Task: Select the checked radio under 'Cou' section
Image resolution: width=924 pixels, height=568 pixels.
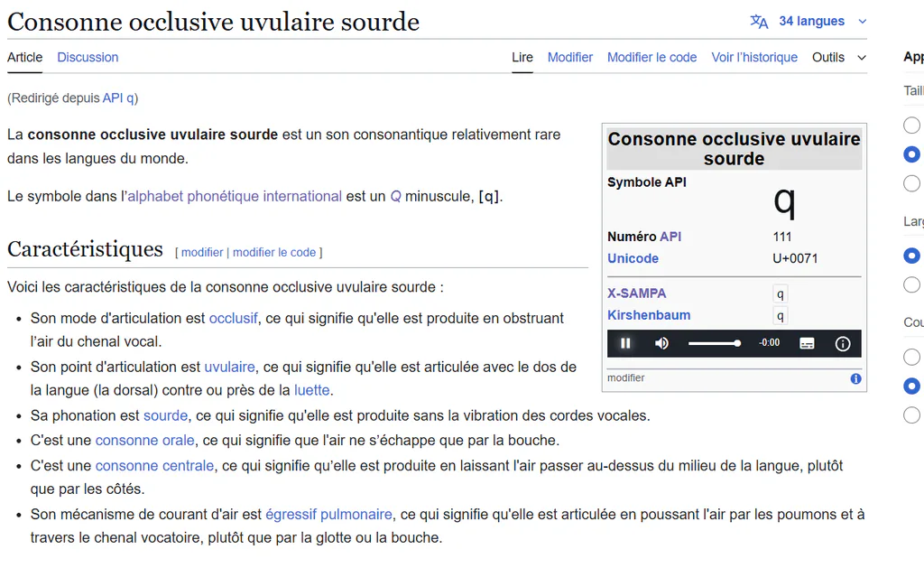Action: (x=911, y=386)
